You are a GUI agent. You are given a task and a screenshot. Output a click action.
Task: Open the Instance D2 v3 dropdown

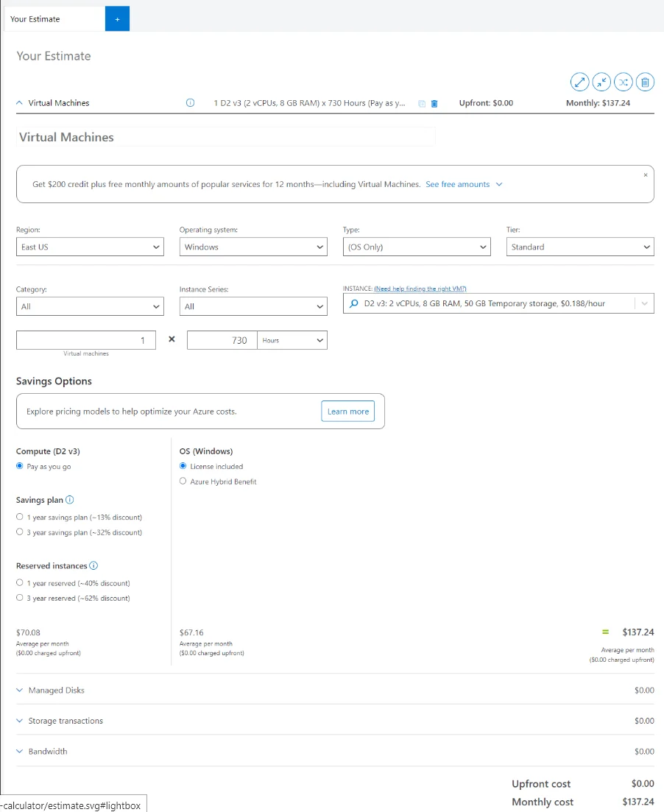click(644, 303)
